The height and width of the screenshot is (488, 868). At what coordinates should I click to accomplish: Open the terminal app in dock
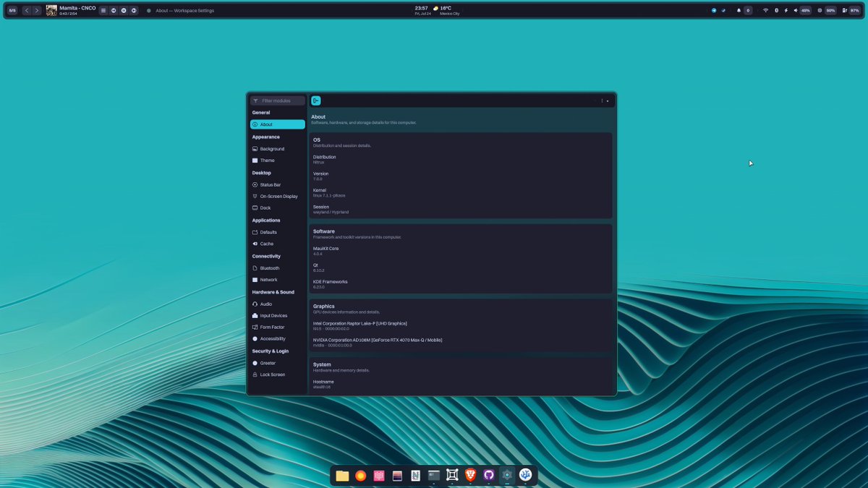(x=434, y=475)
